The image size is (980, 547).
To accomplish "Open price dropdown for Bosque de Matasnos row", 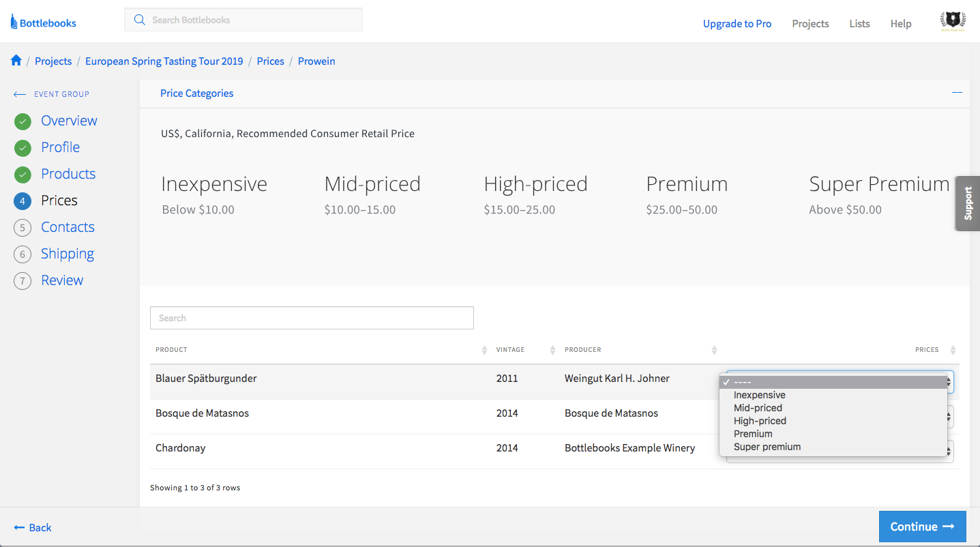I will click(950, 417).
